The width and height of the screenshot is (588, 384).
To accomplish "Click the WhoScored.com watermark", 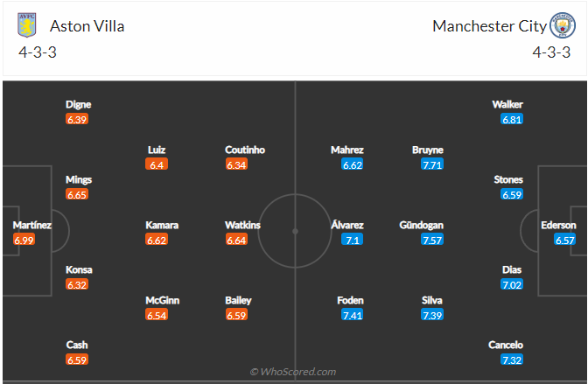I will click(293, 372).
